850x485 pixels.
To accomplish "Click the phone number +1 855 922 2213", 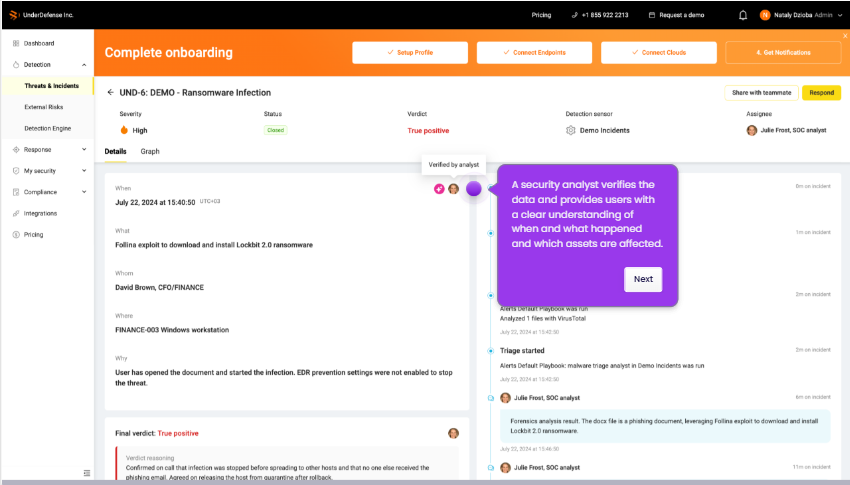I will (605, 15).
